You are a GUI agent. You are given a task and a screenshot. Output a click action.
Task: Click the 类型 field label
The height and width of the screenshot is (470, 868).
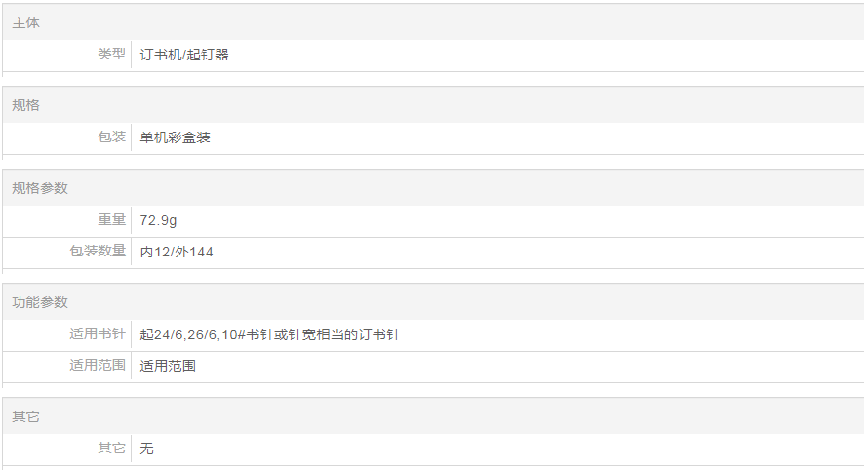pos(111,55)
